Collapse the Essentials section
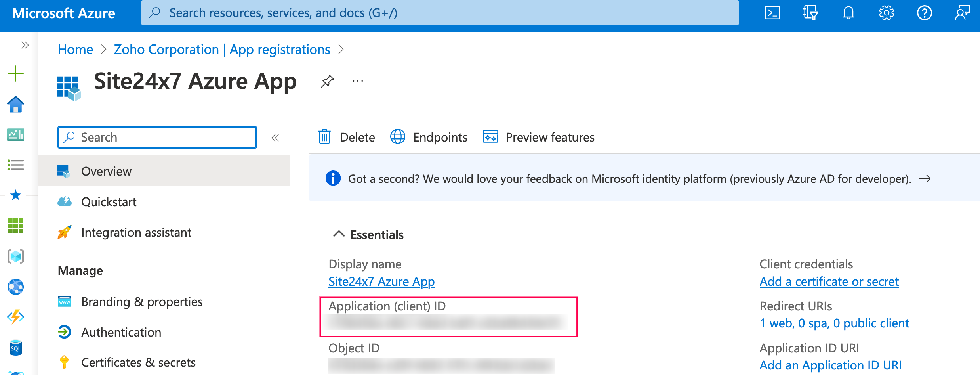Screen dimensions: 980x375 coord(339,234)
